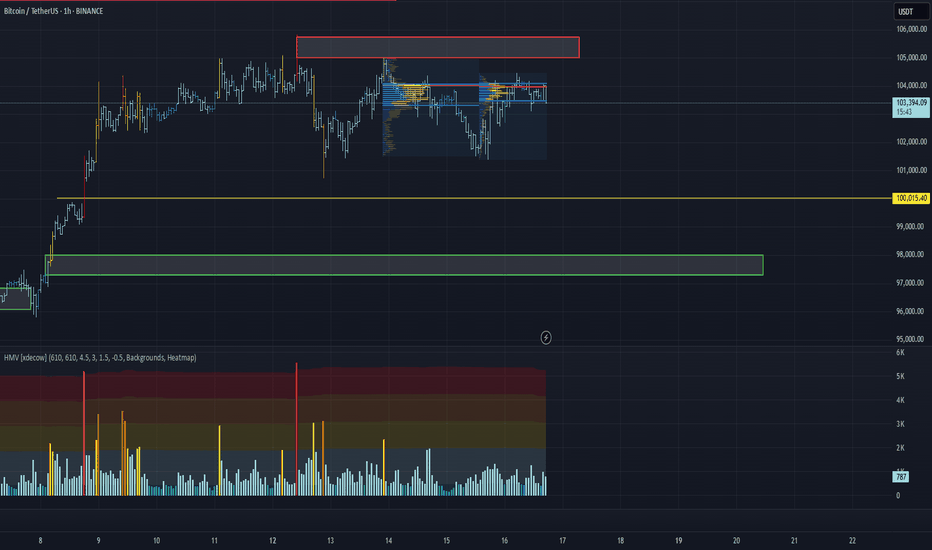Click date 21 on the time axis
This screenshot has width=932, height=550.
click(794, 540)
